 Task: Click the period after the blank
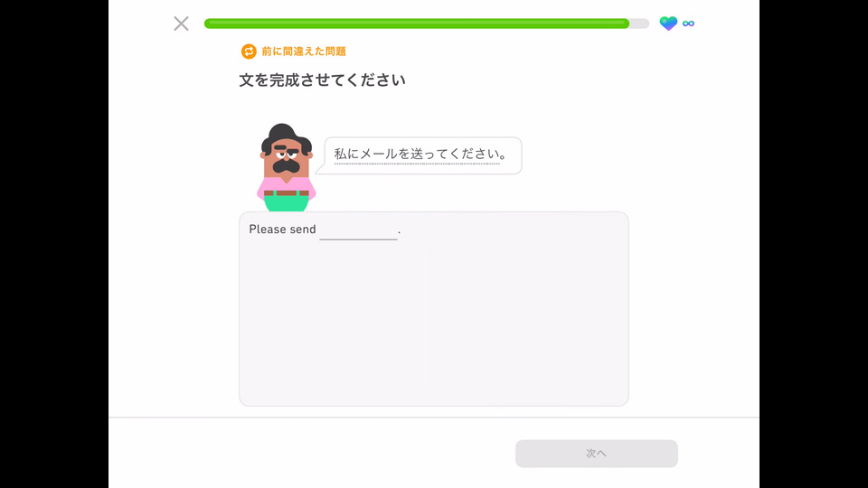(399, 233)
